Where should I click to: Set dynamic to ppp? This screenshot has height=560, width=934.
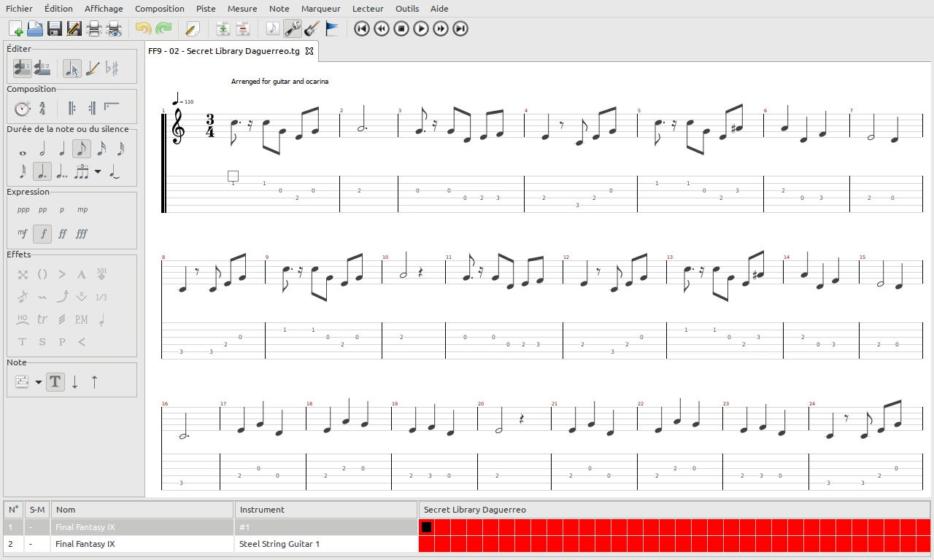point(23,210)
